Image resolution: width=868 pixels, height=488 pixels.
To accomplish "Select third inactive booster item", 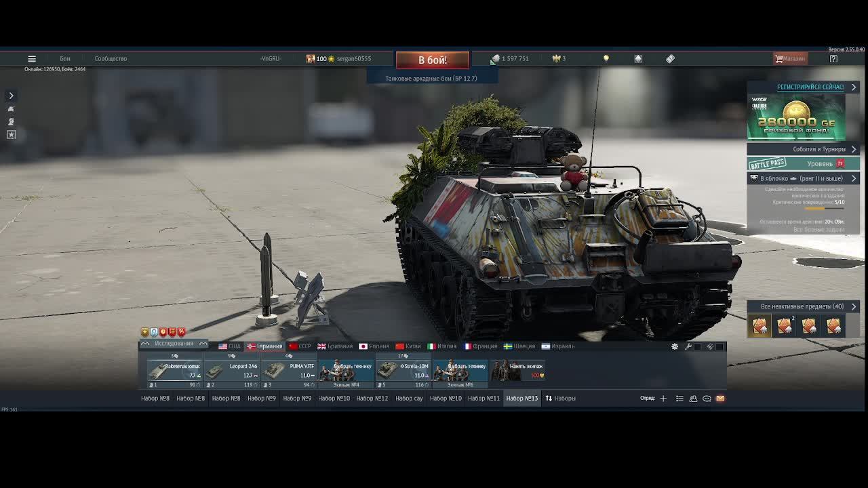I will point(809,326).
